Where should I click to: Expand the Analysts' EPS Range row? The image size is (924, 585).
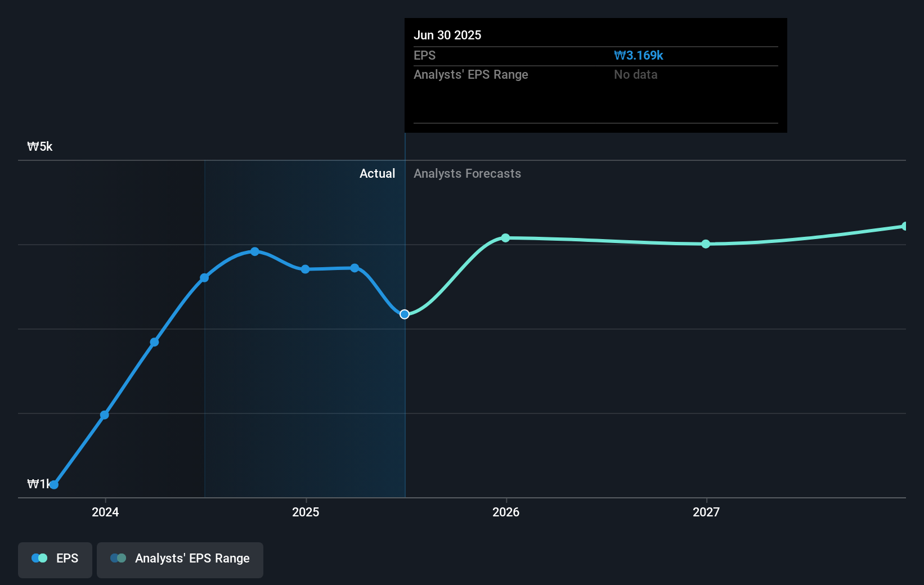pos(471,74)
